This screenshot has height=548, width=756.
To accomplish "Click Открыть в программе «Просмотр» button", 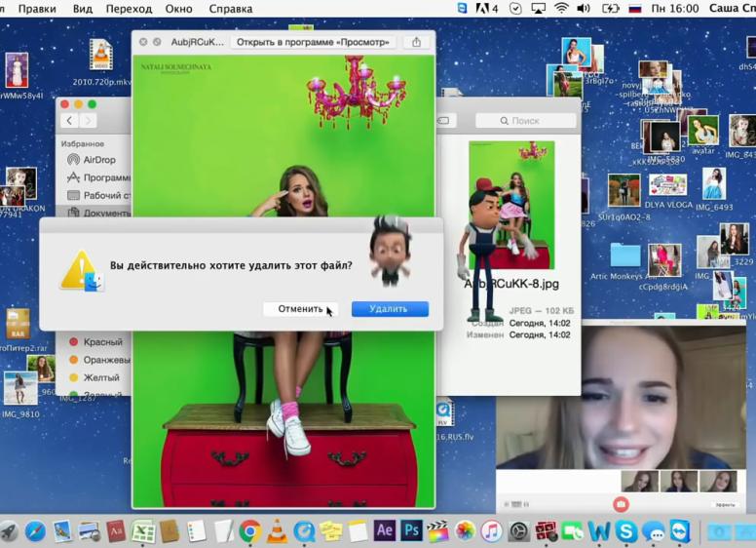I will (x=313, y=42).
